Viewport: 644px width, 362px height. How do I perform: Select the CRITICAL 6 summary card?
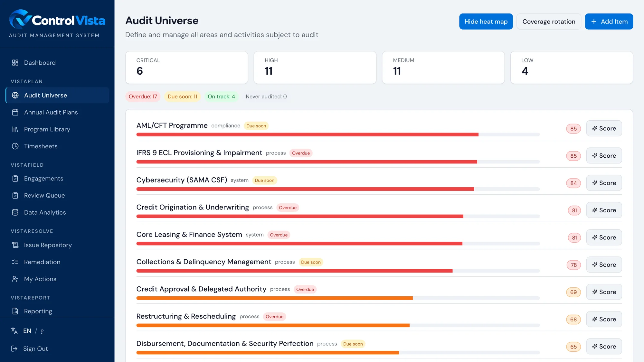pyautogui.click(x=186, y=68)
